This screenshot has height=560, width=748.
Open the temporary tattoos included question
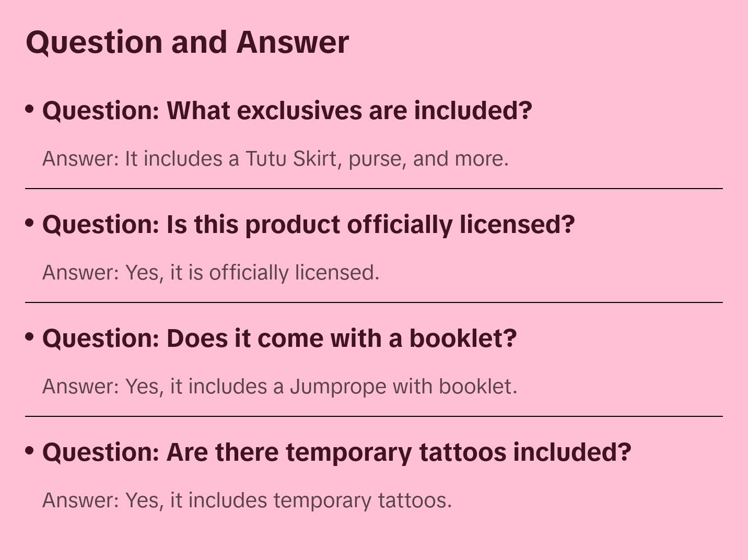(336, 452)
